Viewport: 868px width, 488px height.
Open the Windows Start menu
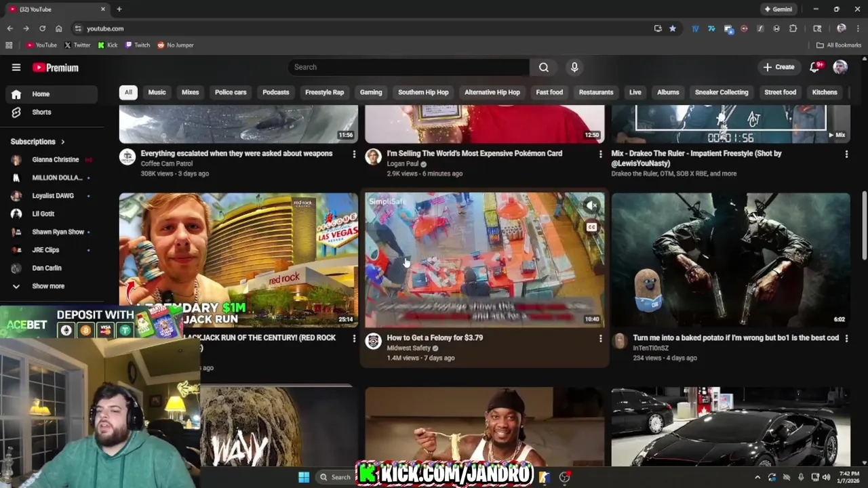(x=304, y=477)
